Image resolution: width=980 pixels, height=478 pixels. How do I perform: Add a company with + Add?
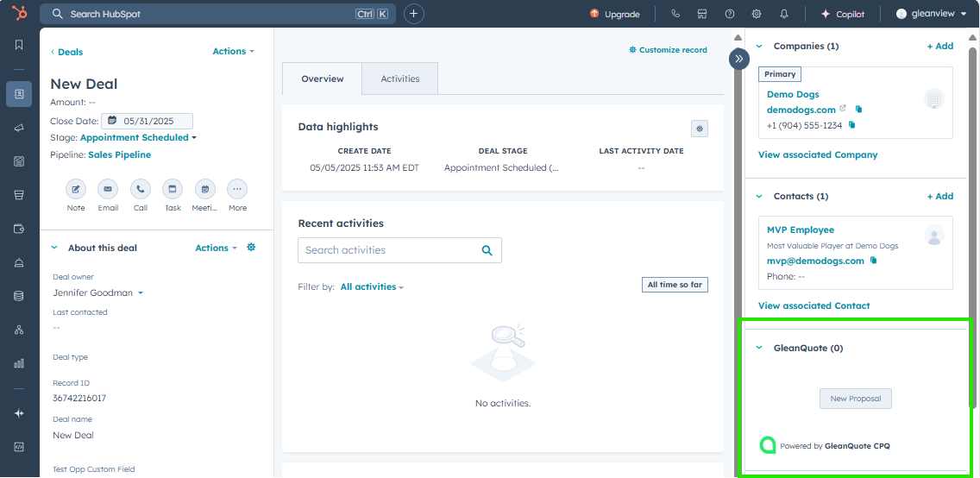click(940, 46)
